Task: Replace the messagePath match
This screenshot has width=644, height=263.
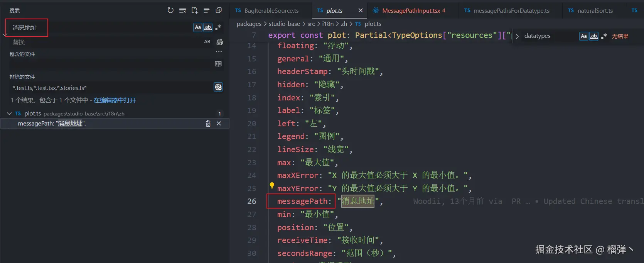Action: [208, 124]
